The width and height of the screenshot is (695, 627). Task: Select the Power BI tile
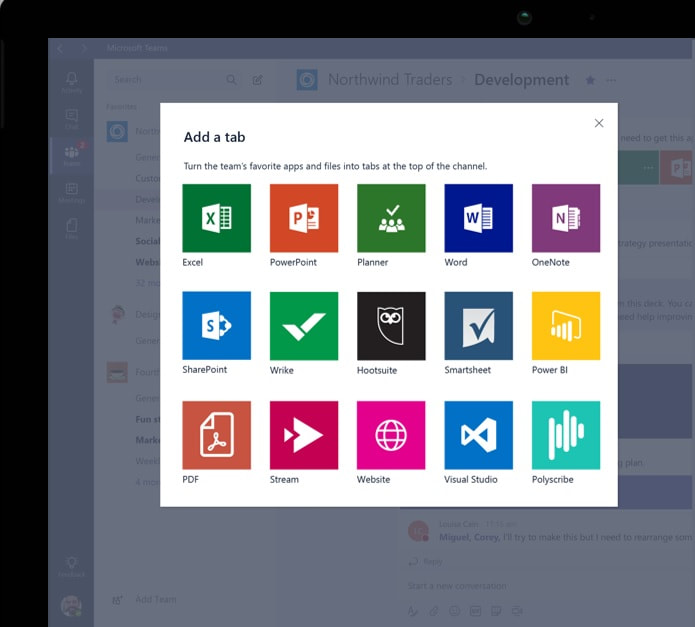[x=566, y=325]
